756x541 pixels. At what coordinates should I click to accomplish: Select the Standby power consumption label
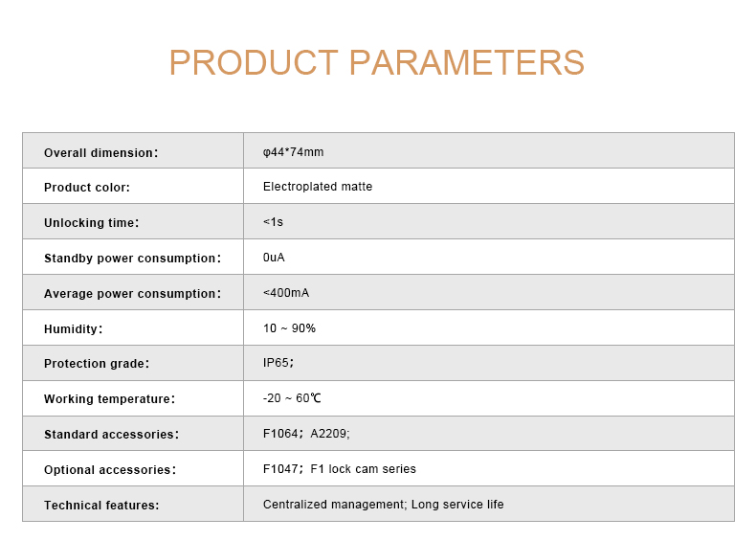(133, 259)
